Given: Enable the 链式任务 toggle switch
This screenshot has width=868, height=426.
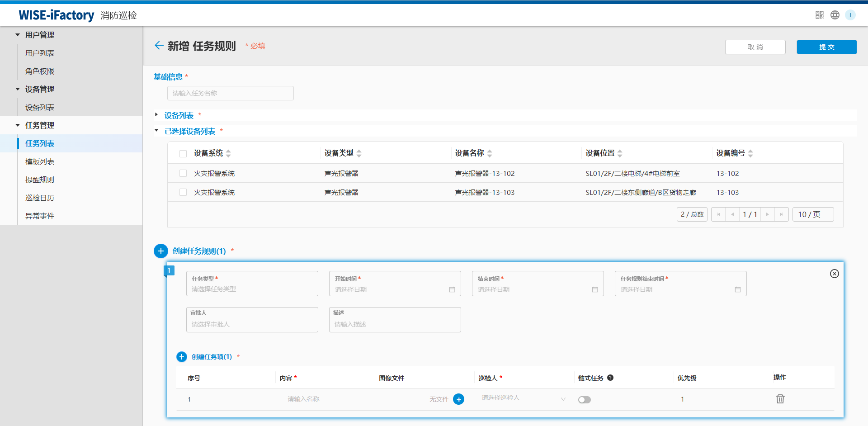Looking at the screenshot, I should coord(584,400).
